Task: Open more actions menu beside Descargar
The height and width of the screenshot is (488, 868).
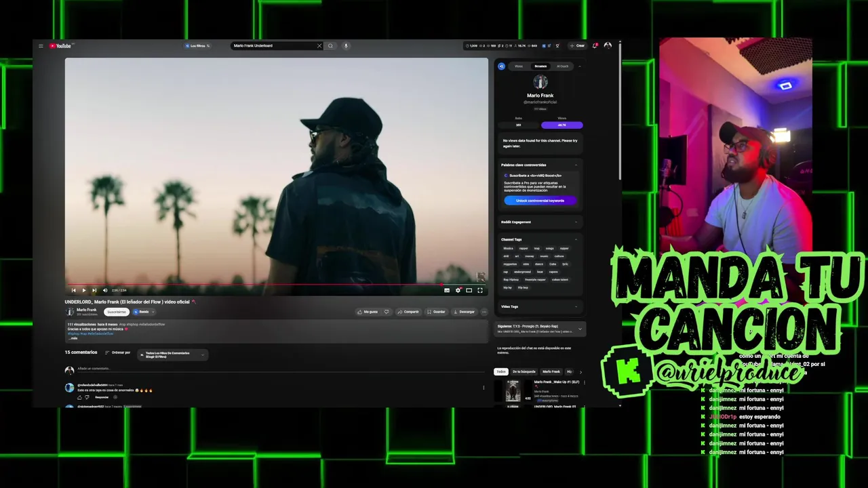Action: [x=484, y=312]
